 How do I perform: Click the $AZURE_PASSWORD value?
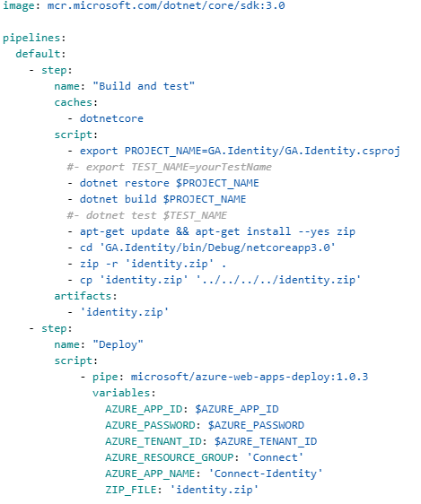(x=256, y=425)
